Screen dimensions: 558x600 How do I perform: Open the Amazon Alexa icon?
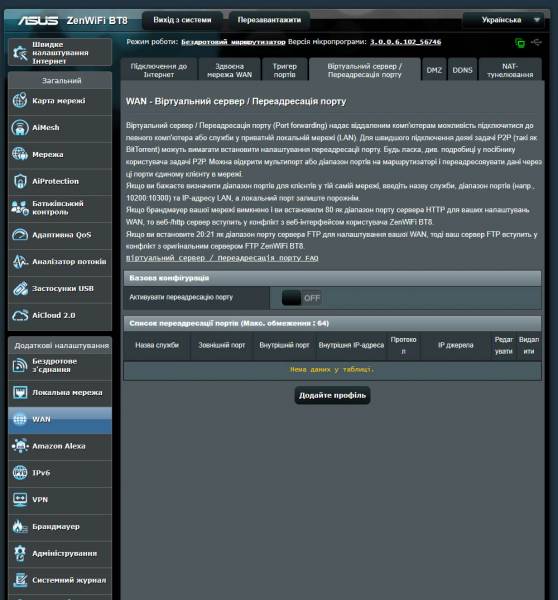(x=20, y=446)
